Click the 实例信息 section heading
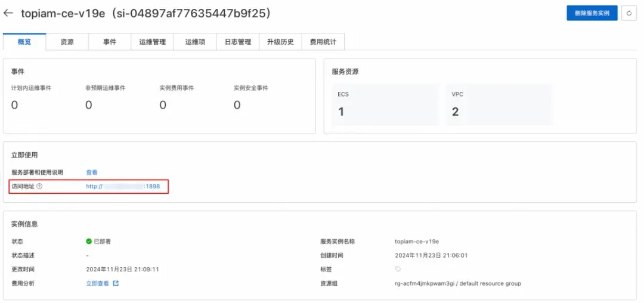The width and height of the screenshot is (644, 303). pos(24,224)
